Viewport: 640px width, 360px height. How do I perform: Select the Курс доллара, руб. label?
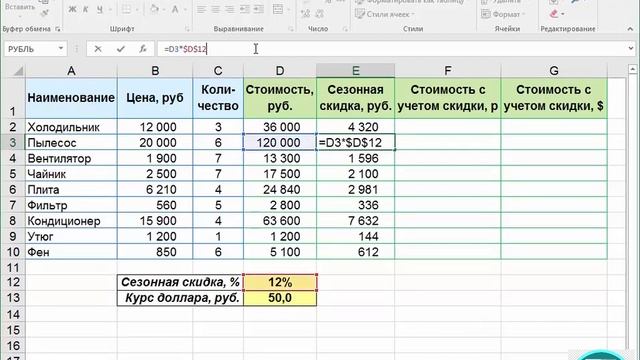coord(180,298)
